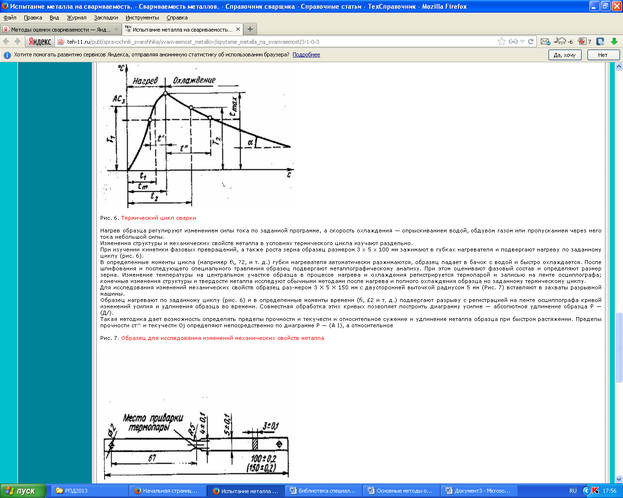Viewport: 623px width, 498px height.
Task: Go forward with the browser forward arrow
Action: click(17, 42)
